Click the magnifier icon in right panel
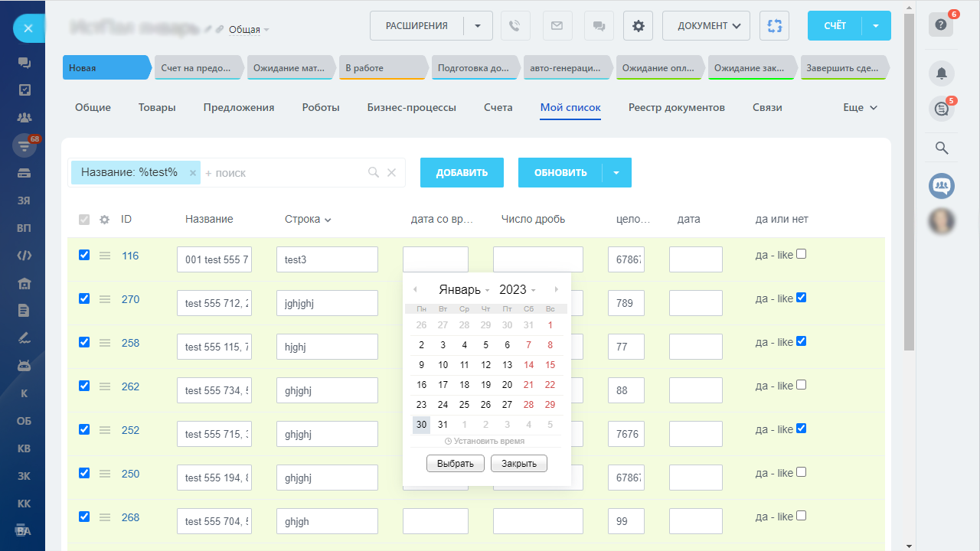 click(942, 148)
